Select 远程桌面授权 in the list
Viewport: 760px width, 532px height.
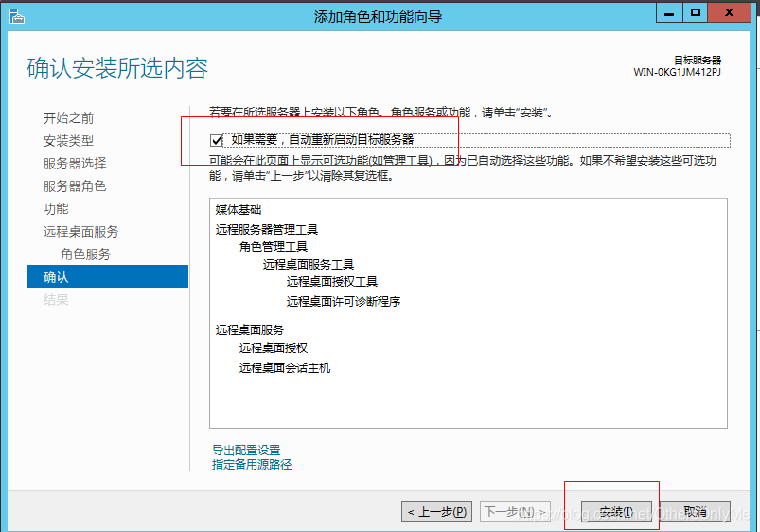[274, 348]
